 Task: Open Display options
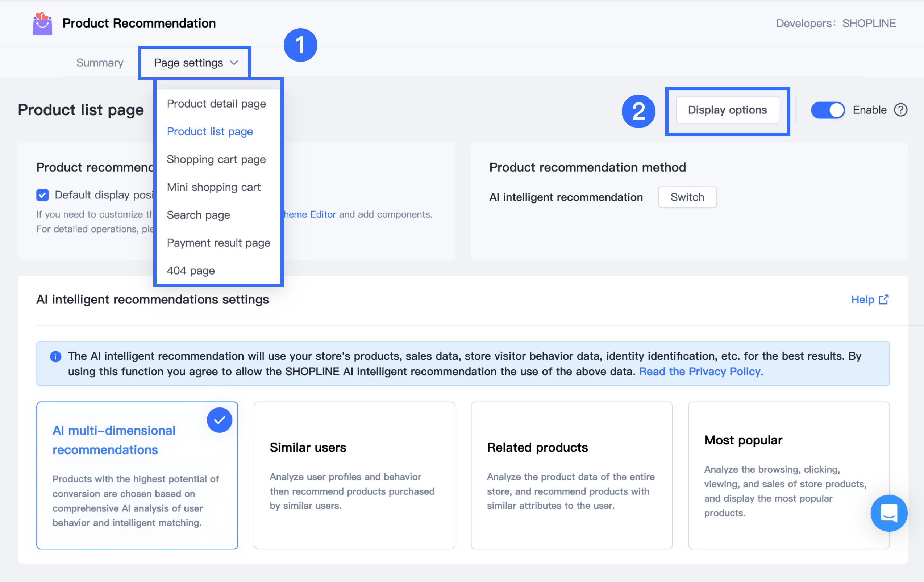pyautogui.click(x=727, y=110)
